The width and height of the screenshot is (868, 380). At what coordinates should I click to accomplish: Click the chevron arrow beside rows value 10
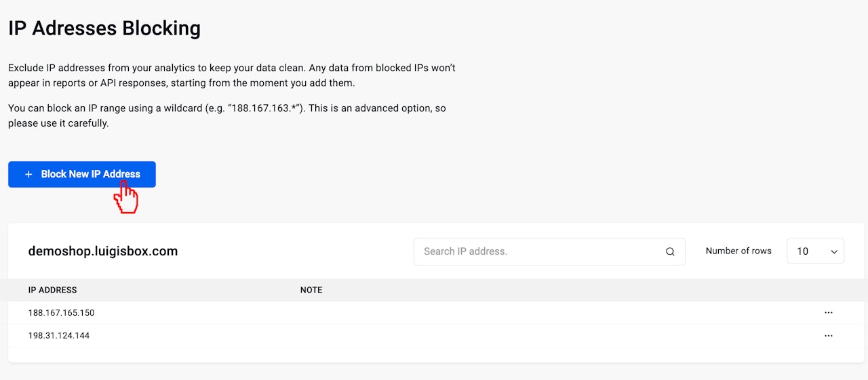pyautogui.click(x=834, y=251)
